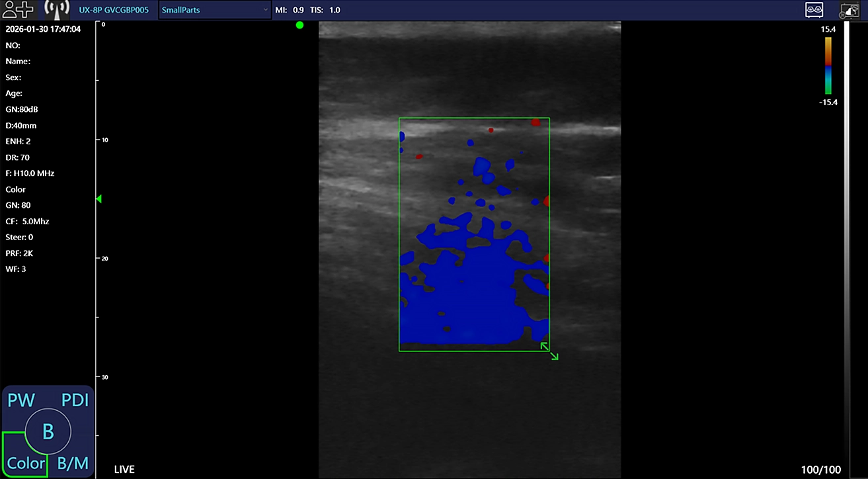The height and width of the screenshot is (479, 868).
Task: Click the add new patient icon
Action: pyautogui.click(x=18, y=9)
